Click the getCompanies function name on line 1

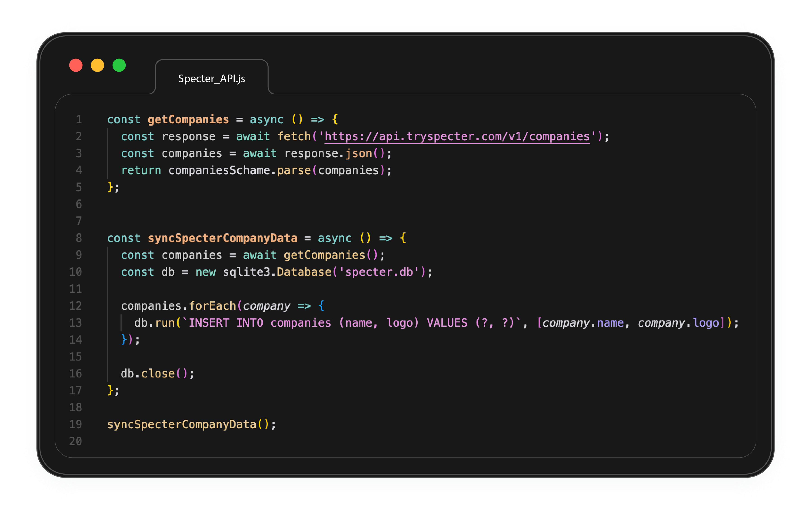point(188,119)
